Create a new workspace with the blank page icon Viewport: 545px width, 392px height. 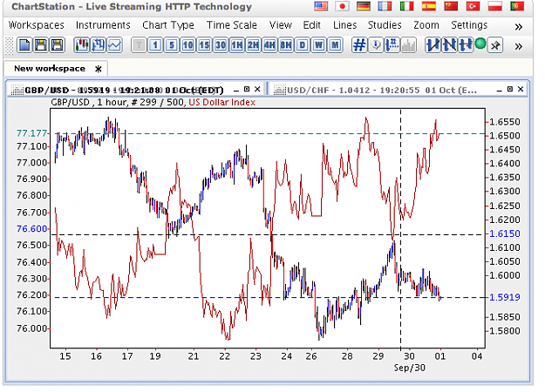[24, 45]
